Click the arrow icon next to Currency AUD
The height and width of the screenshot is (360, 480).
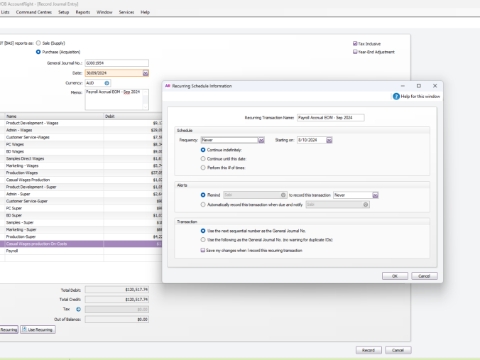pyautogui.click(x=107, y=83)
